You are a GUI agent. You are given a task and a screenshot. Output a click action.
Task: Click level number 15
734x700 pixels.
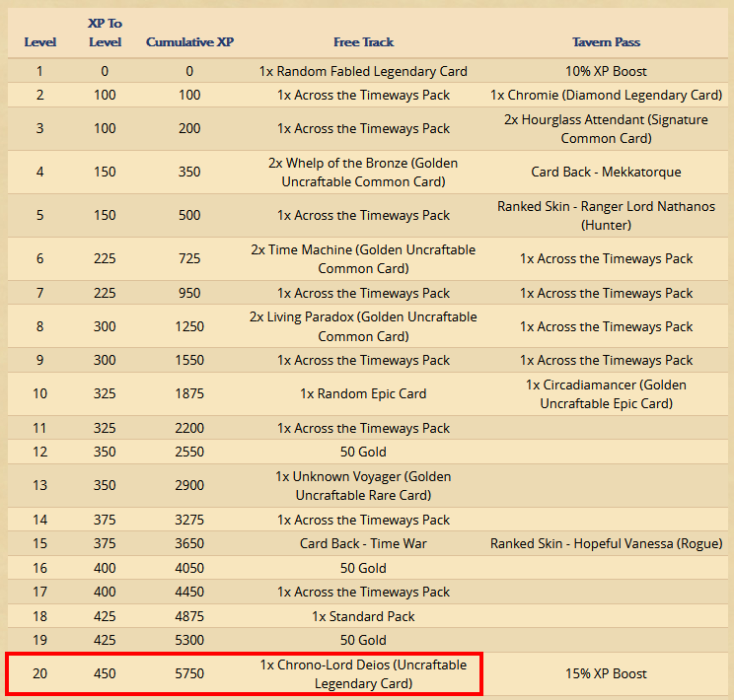click(x=40, y=543)
